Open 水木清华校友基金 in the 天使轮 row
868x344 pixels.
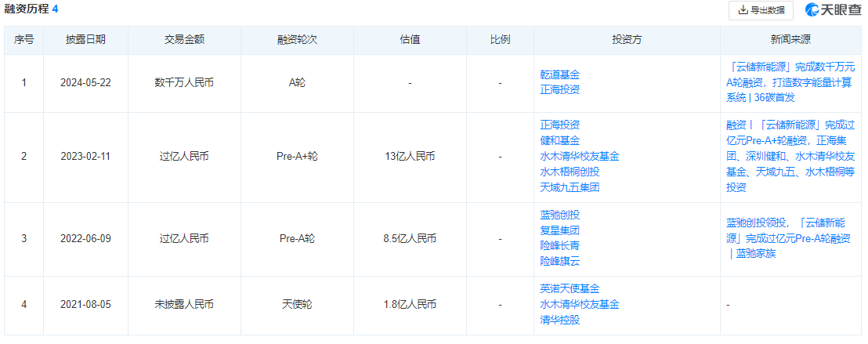pos(579,304)
